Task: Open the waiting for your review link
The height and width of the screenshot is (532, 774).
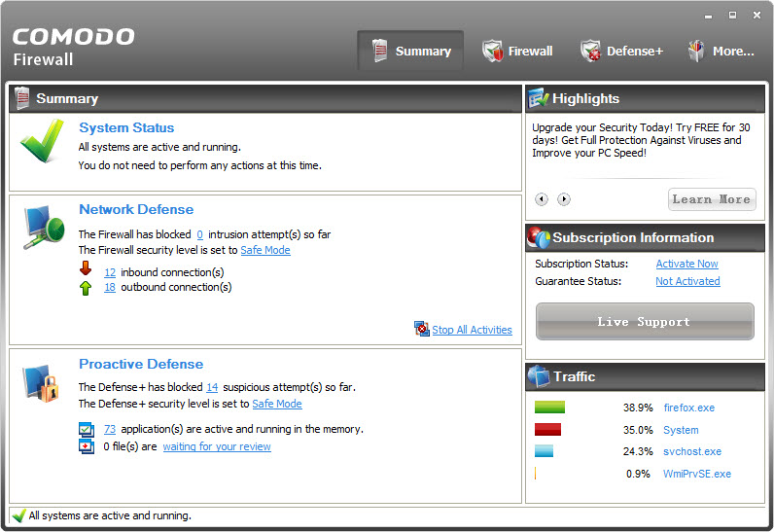Action: (x=217, y=446)
